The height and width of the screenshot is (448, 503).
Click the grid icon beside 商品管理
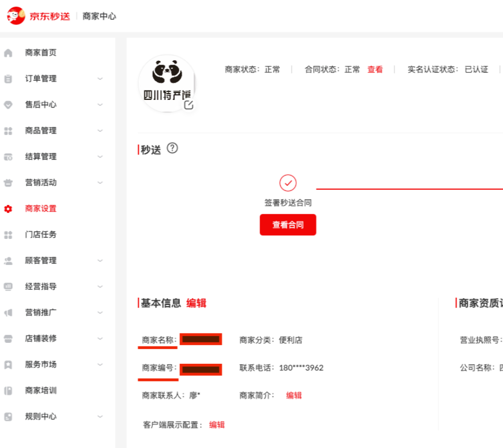[x=8, y=131]
